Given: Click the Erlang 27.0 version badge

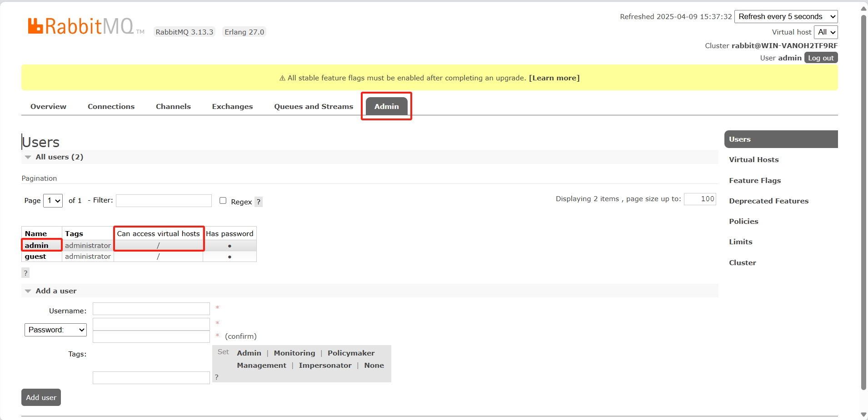Looking at the screenshot, I should (x=244, y=32).
